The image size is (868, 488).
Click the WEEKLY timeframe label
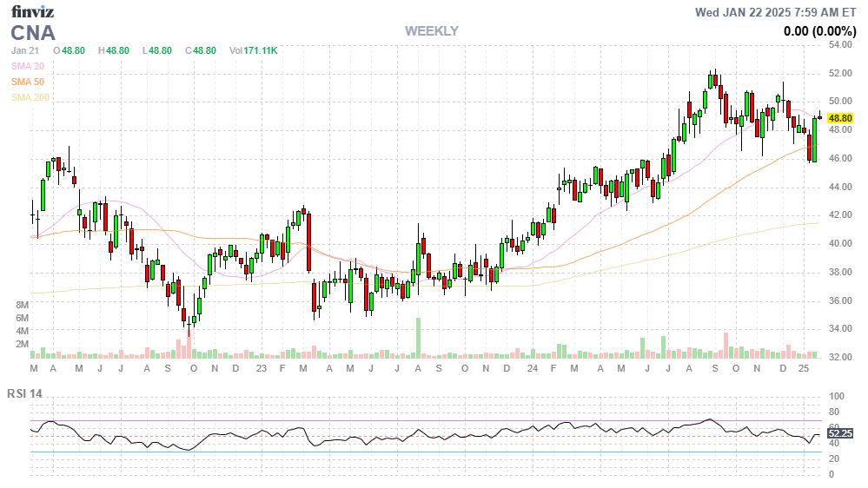point(431,31)
